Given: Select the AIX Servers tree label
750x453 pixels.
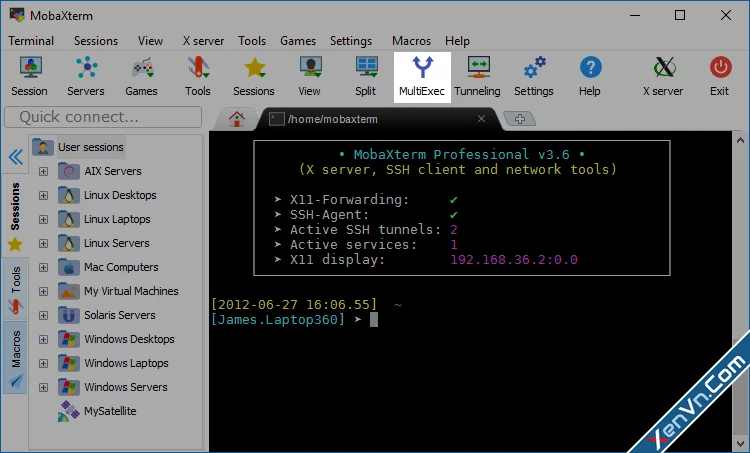Looking at the screenshot, I should coord(113,171).
